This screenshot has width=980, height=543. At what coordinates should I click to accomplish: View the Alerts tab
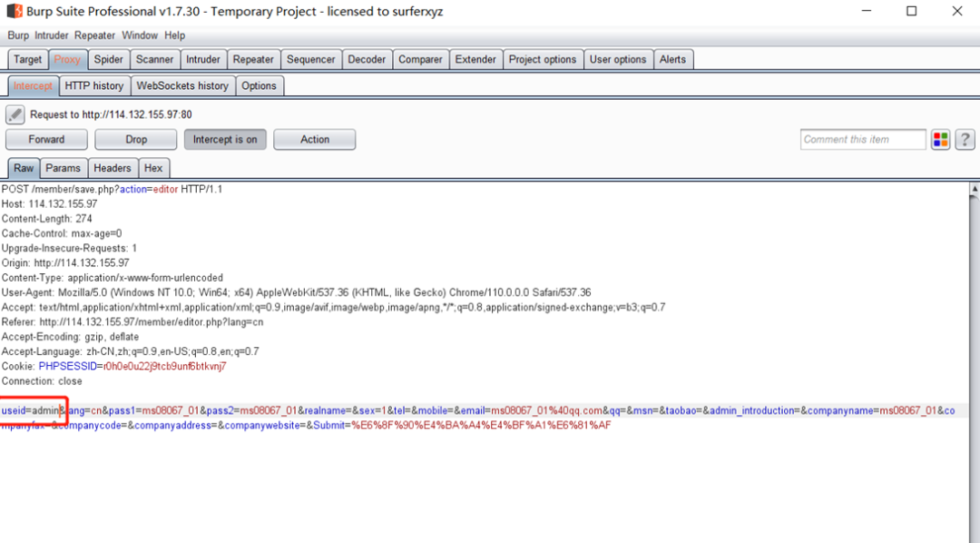[672, 59]
